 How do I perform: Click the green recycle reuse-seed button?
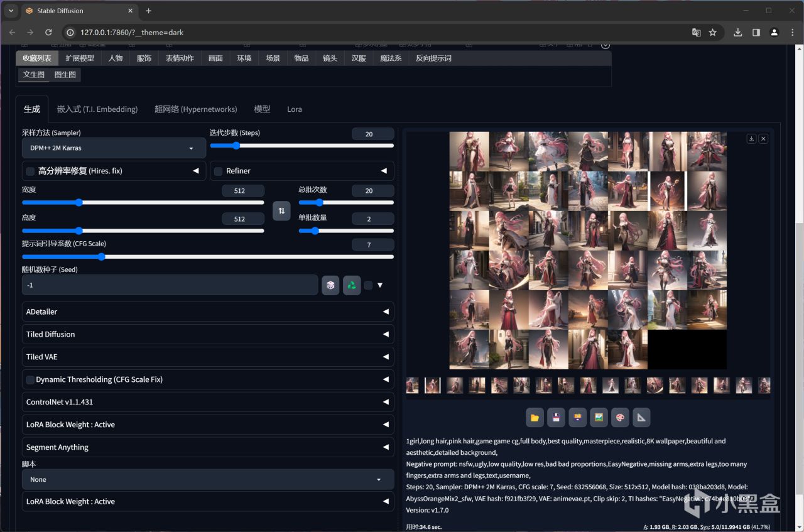tap(352, 285)
